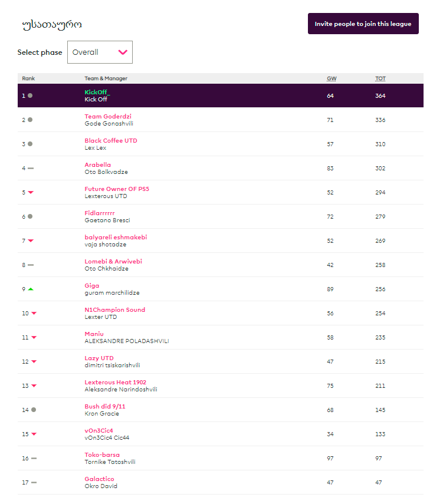This screenshot has width=443, height=504.
Task: Click the GW column header
Action: coord(332,78)
